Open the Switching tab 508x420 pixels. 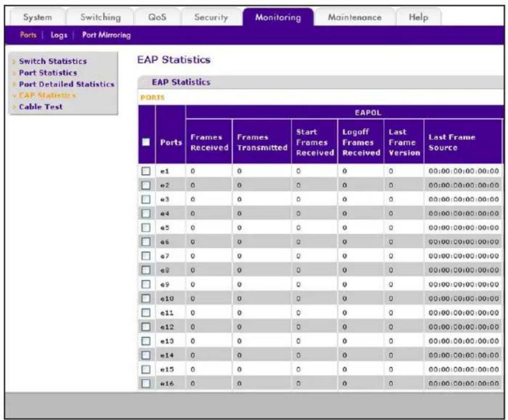click(101, 17)
